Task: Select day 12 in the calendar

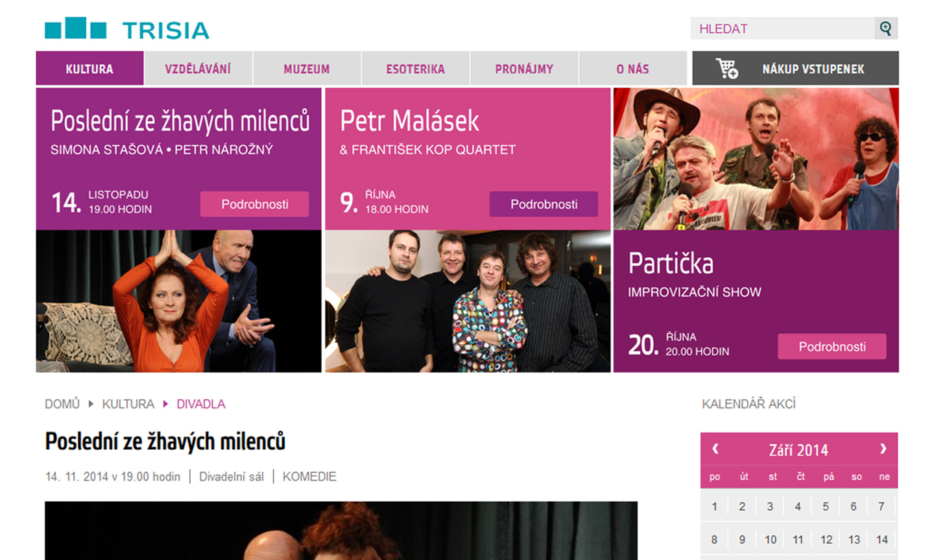Action: (x=826, y=539)
